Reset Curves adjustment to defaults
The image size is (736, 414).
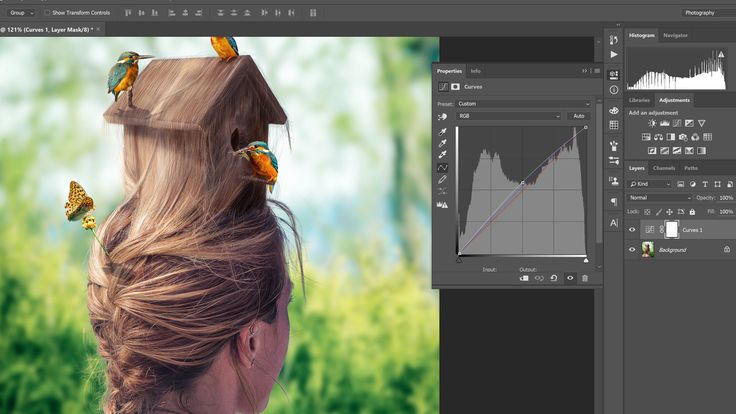click(554, 278)
